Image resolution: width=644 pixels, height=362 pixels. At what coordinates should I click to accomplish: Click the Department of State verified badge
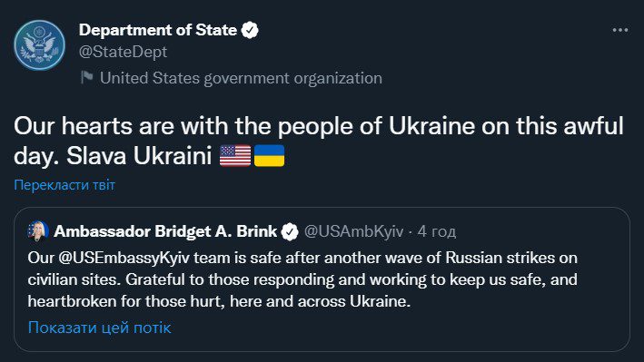coord(250,30)
